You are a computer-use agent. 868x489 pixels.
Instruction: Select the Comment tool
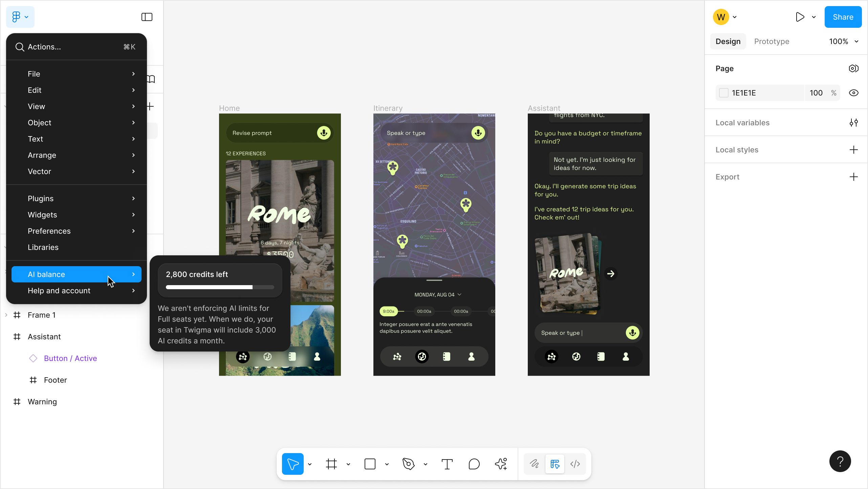point(474,464)
